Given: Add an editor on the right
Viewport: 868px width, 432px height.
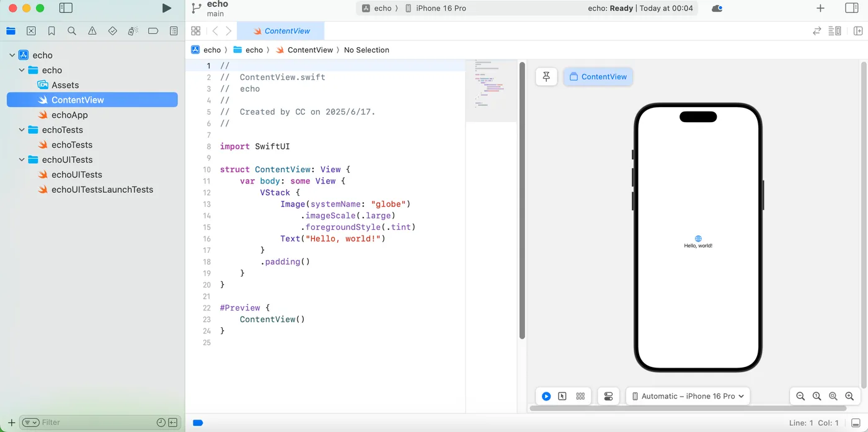Looking at the screenshot, I should click(x=858, y=31).
